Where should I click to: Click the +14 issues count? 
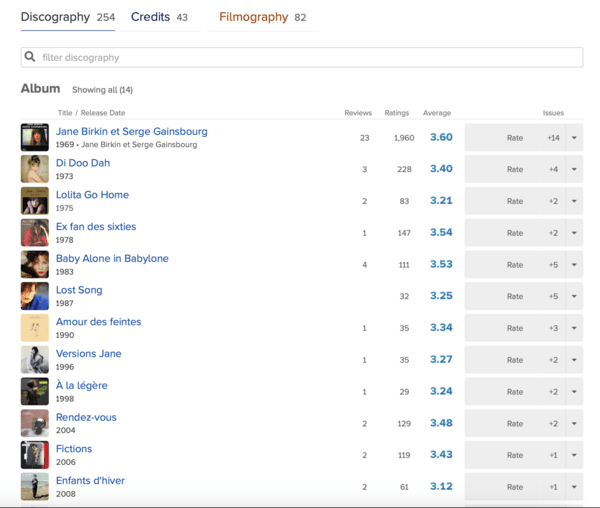tap(553, 138)
